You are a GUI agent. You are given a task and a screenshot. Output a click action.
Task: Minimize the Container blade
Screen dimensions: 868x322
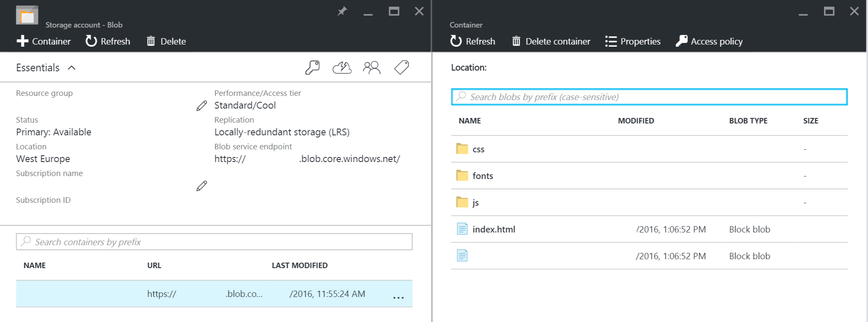(x=803, y=14)
